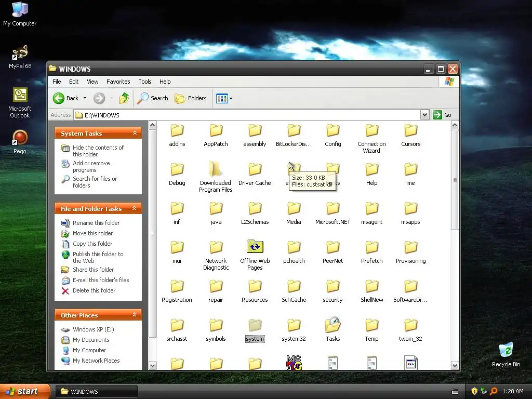
Task: Click the E:\WINDOWS address field
Action: coord(247,115)
